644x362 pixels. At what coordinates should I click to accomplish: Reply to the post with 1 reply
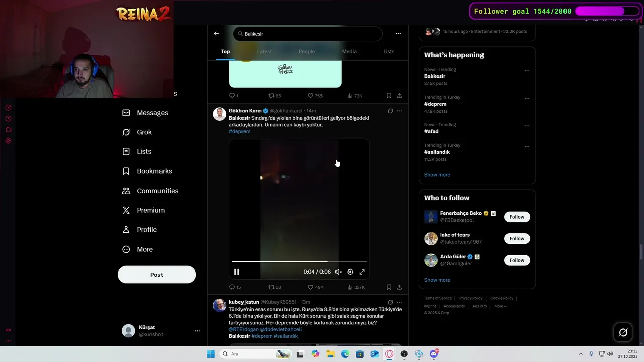point(234,96)
